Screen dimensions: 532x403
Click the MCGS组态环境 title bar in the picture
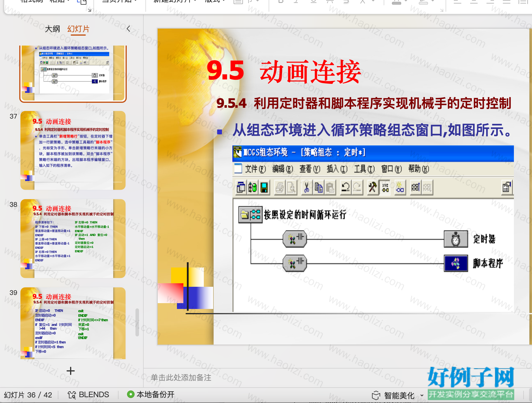click(x=373, y=153)
